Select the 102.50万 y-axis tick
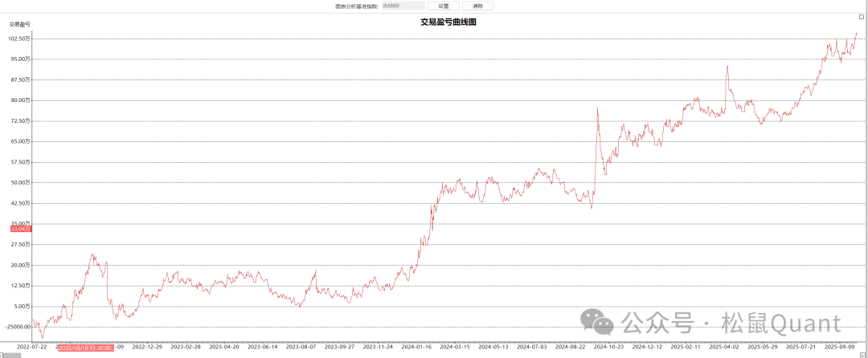This screenshot has width=868, height=358. tap(20, 39)
